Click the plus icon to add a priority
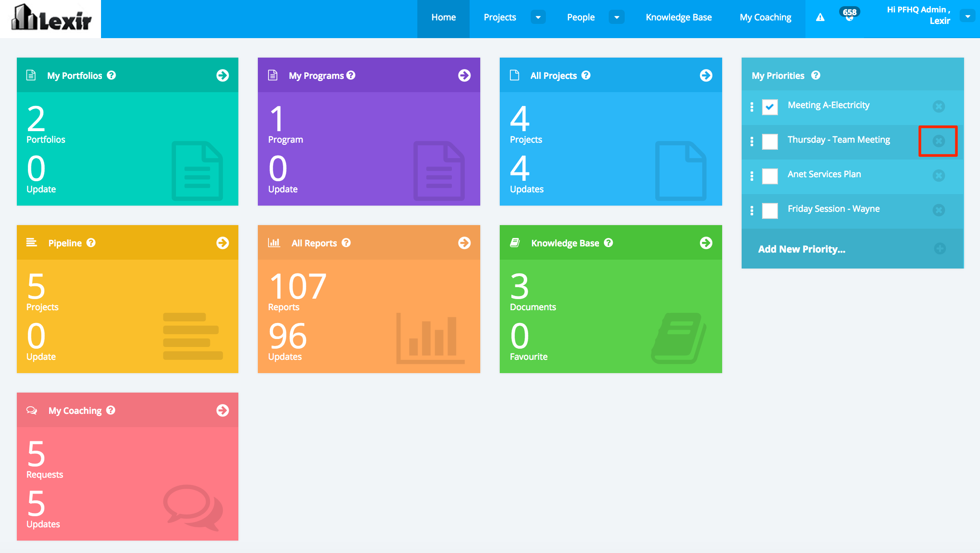This screenshot has width=980, height=553. click(x=939, y=249)
